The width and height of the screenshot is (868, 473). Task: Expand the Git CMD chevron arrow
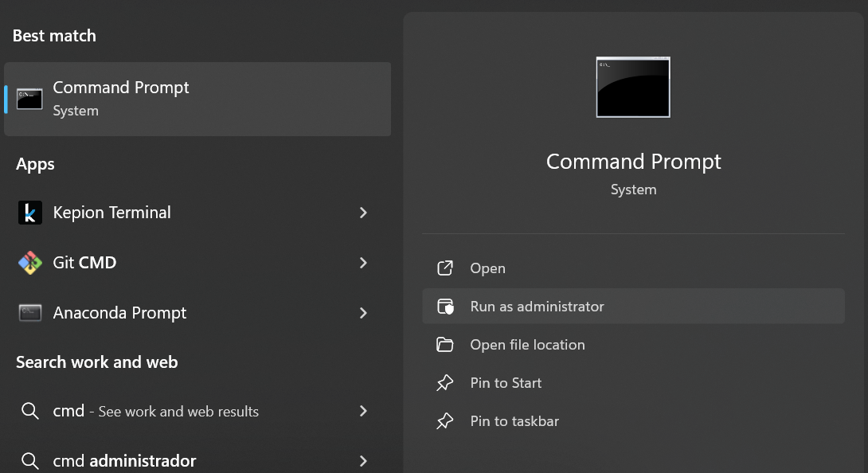click(363, 263)
